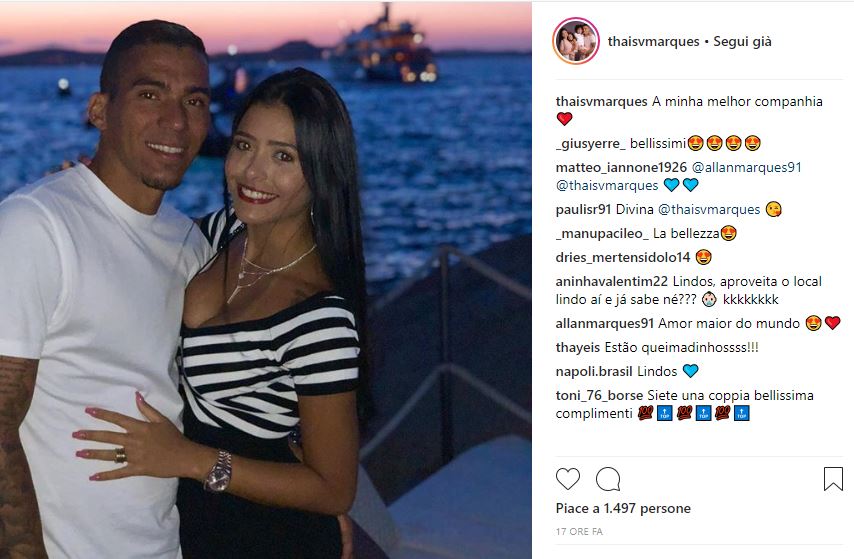Open matteo_iannone1926 commenter profile
Image resolution: width=854 pixels, height=559 pixels.
621,167
